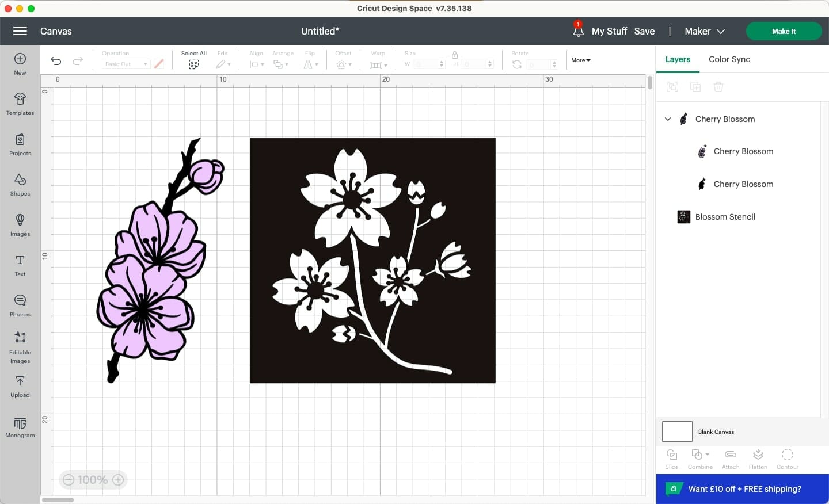Open the Monogram maker
The width and height of the screenshot is (829, 504).
(x=20, y=427)
